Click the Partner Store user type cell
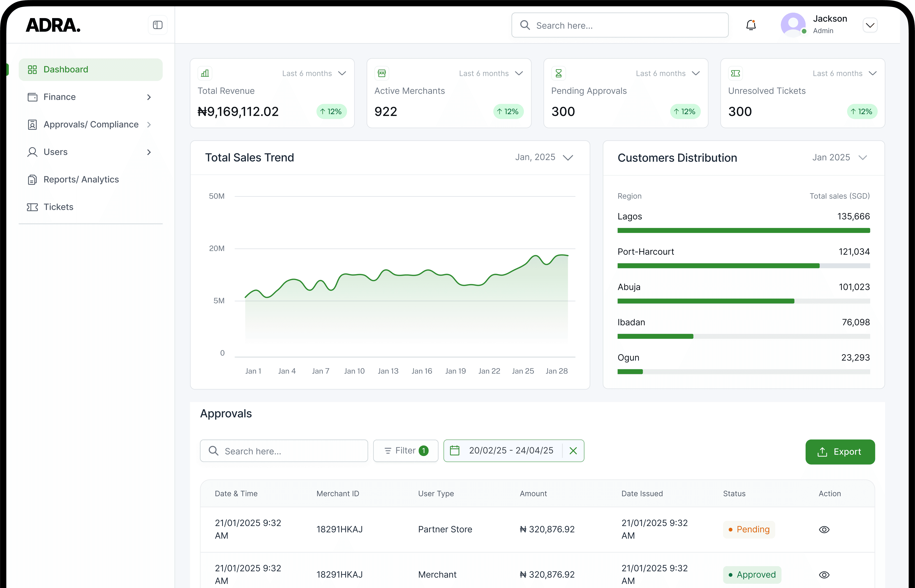Screen dimensions: 915x588 click(x=445, y=530)
